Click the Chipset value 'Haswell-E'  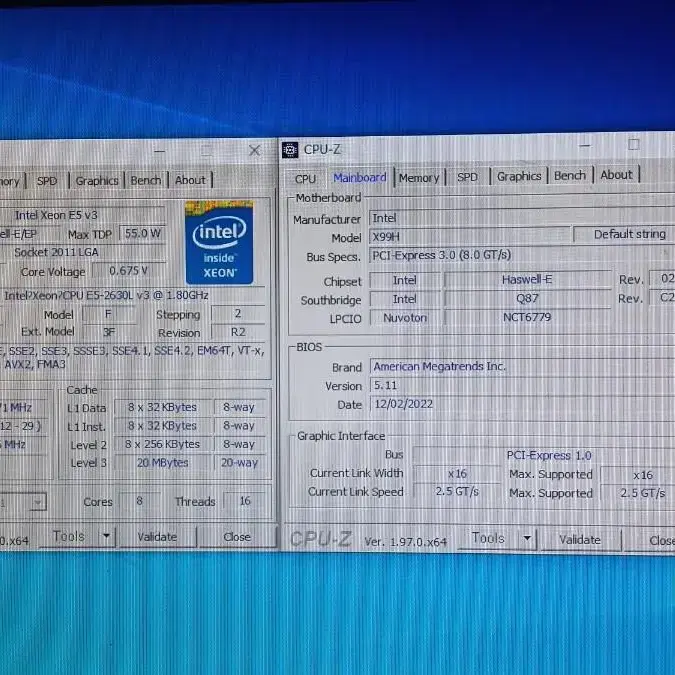point(527,280)
